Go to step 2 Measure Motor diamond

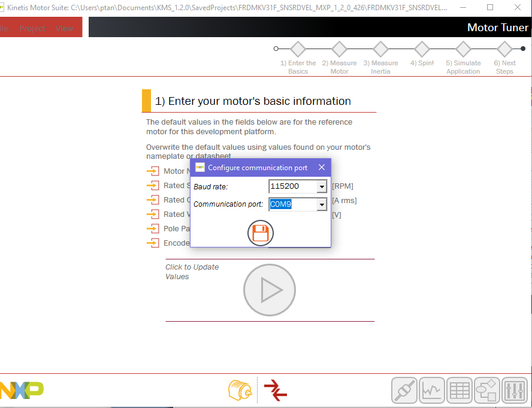tap(339, 49)
